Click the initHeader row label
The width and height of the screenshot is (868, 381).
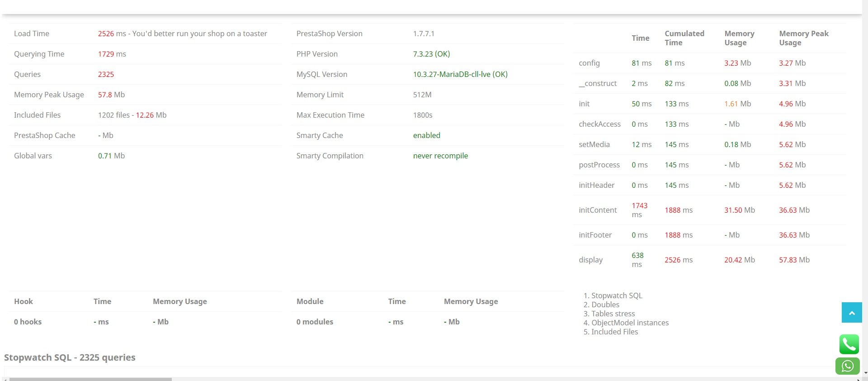pos(597,185)
